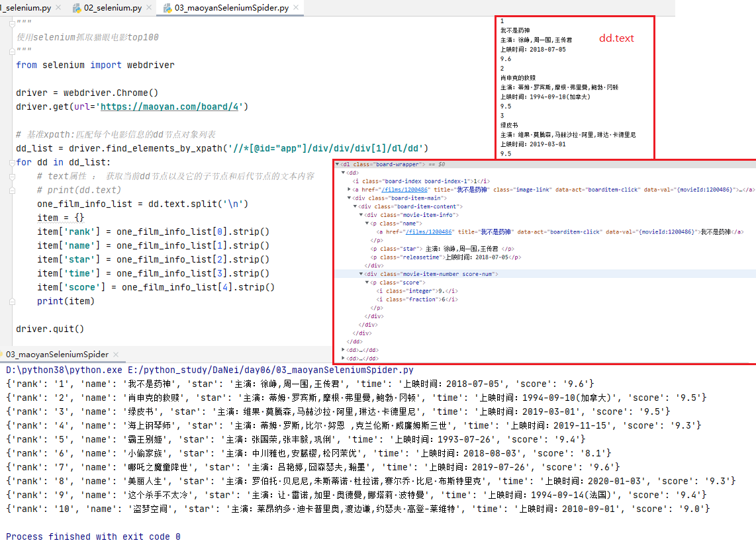Select the i class="integer" element line
Viewport: 756px width, 555px height.
point(417,291)
